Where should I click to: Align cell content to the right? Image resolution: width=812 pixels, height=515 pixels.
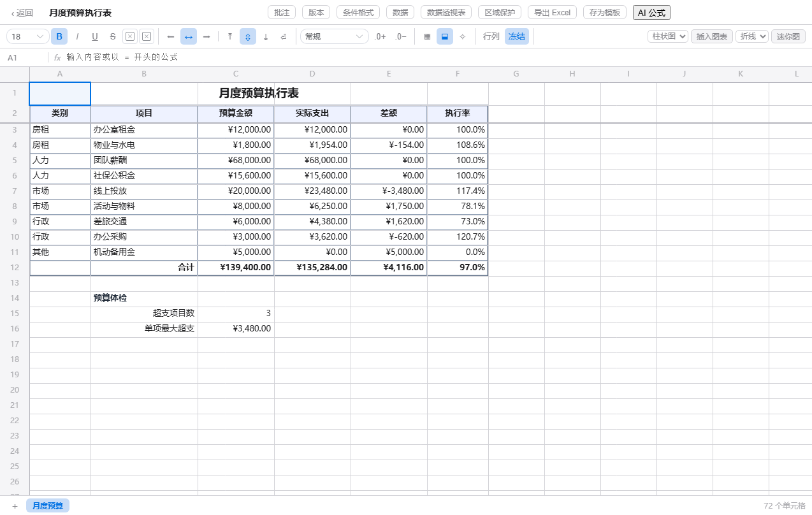207,36
